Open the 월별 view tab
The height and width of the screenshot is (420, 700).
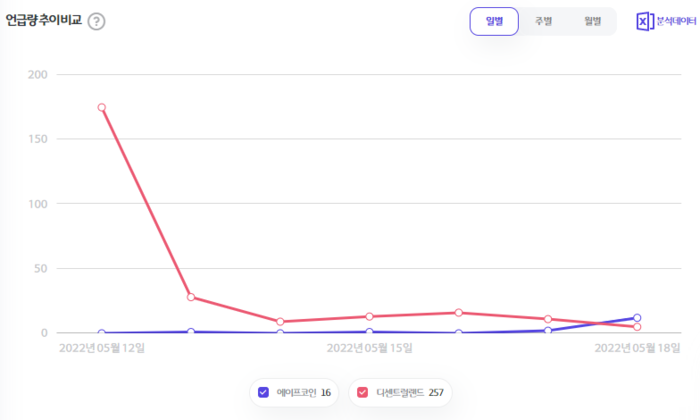(x=592, y=21)
